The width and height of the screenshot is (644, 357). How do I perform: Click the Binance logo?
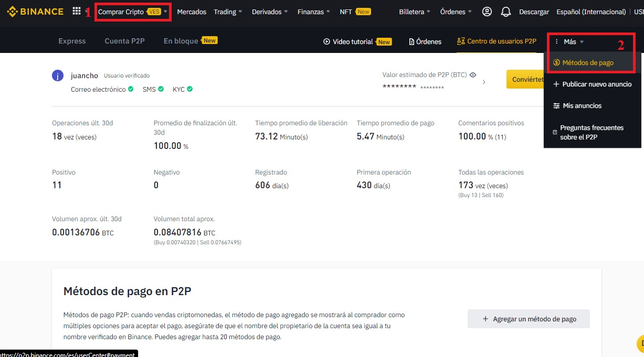(x=35, y=11)
